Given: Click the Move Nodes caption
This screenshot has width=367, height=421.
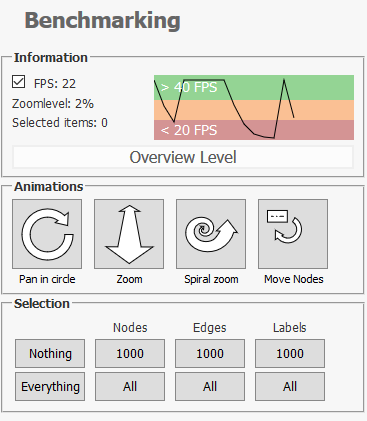Looking at the screenshot, I should (294, 279).
